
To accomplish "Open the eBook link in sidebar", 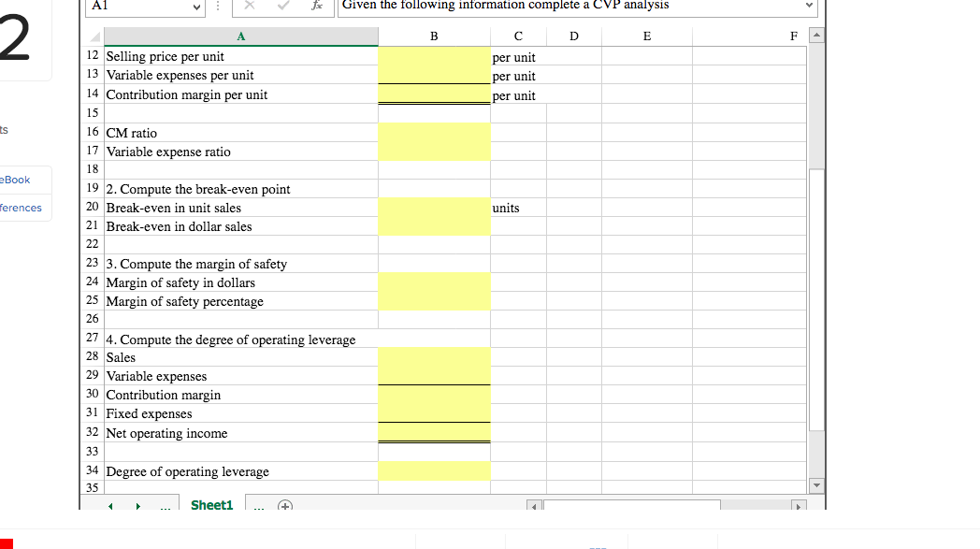I will point(15,180).
